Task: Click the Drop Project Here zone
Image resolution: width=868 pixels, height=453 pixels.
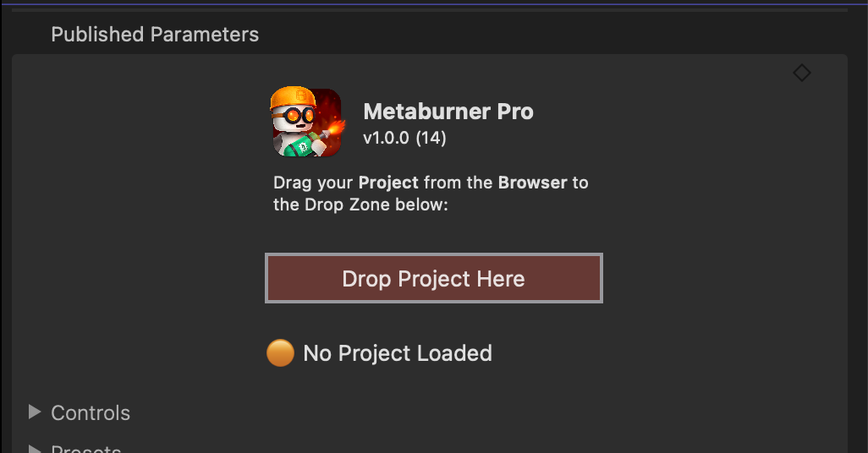Action: (433, 278)
